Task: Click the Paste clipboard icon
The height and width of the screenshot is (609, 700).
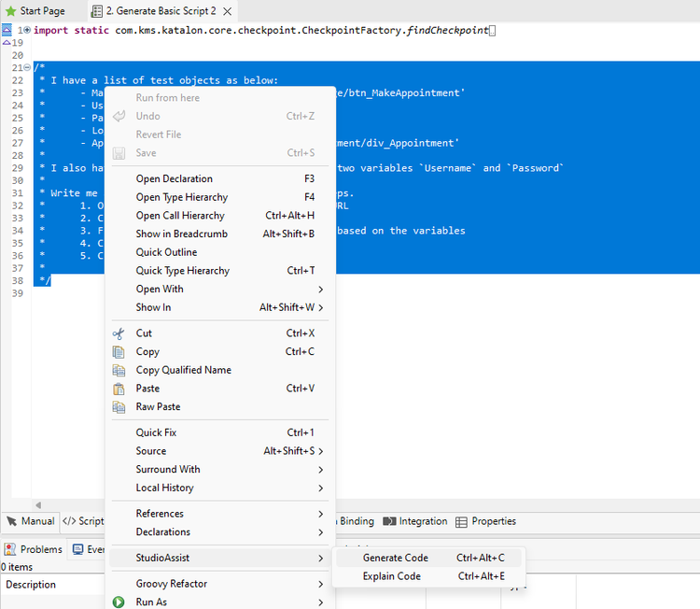Action: click(x=119, y=389)
